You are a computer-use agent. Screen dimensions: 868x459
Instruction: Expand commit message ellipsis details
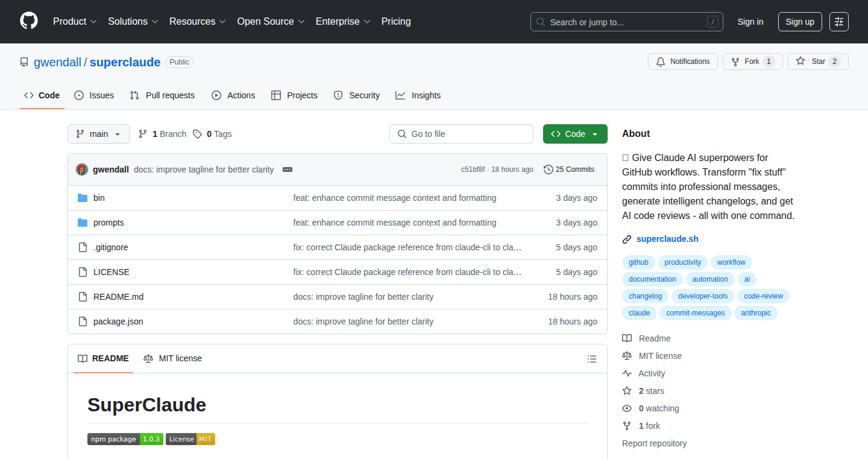pos(288,169)
